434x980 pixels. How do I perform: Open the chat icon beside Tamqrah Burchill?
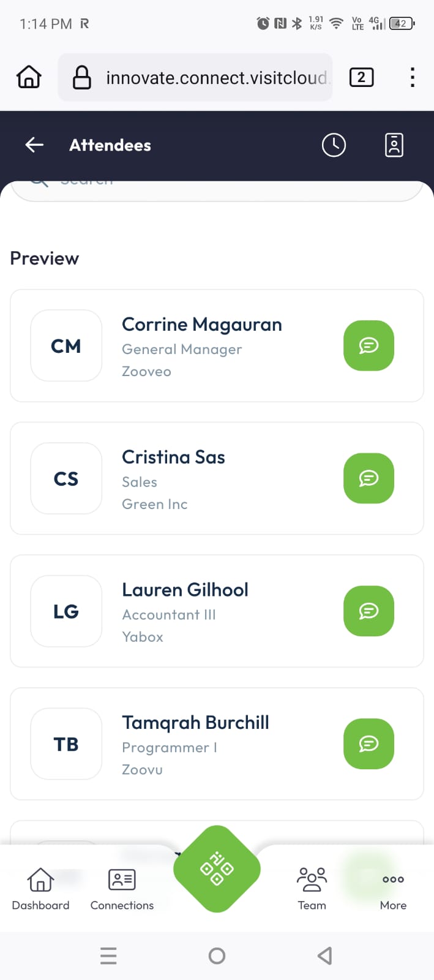click(369, 744)
